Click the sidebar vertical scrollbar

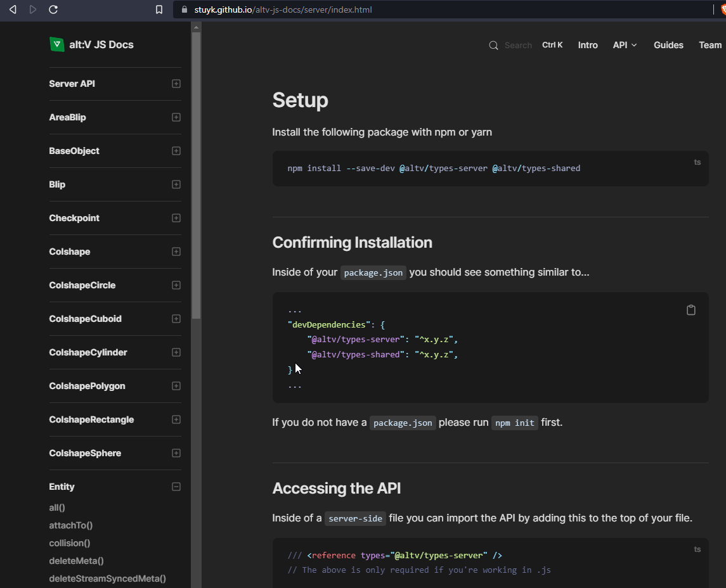196,174
